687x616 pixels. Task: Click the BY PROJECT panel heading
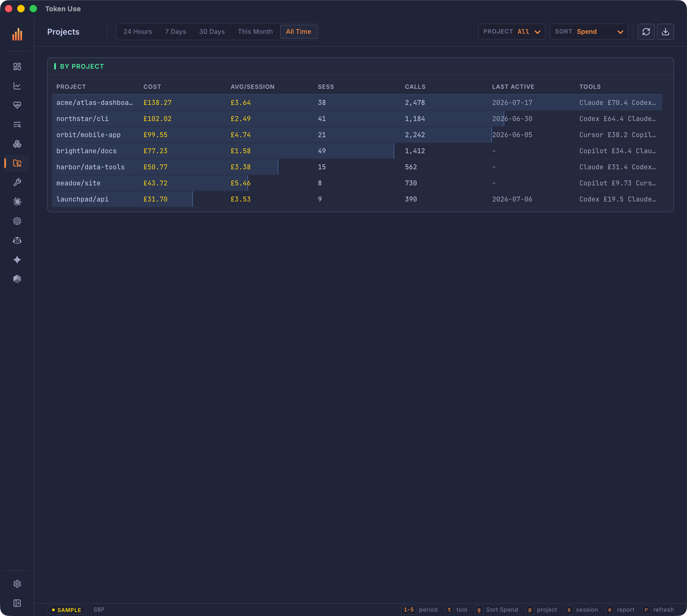(82, 66)
